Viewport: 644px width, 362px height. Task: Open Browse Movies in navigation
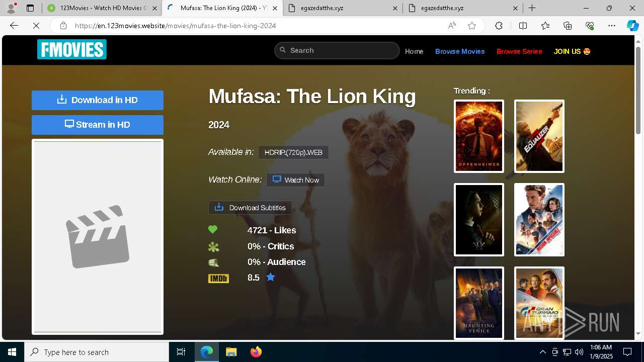pos(460,51)
